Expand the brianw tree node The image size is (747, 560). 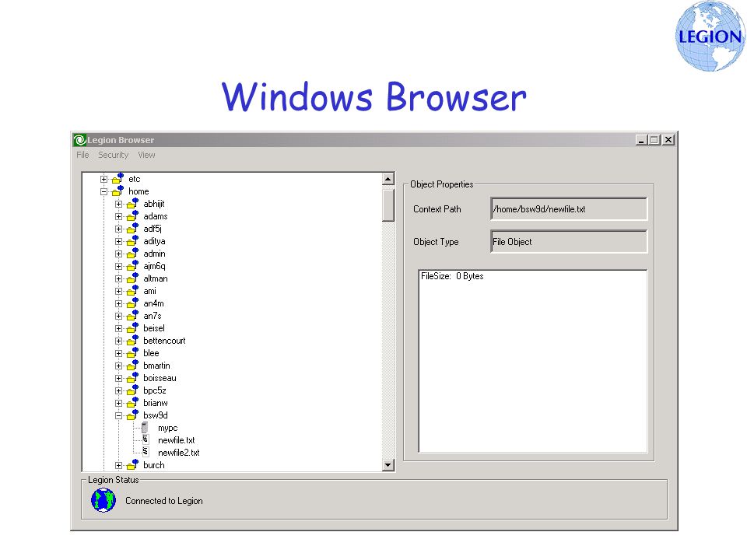click(x=118, y=403)
